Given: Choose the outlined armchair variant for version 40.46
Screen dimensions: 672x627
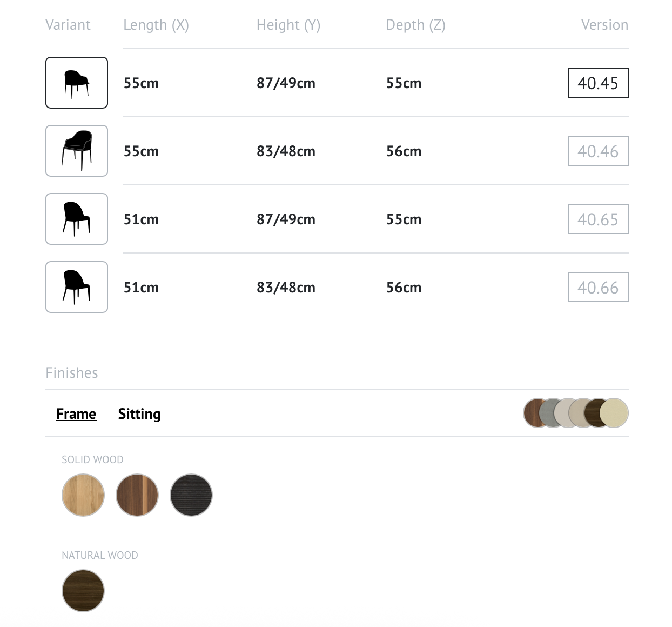Looking at the screenshot, I should (77, 151).
